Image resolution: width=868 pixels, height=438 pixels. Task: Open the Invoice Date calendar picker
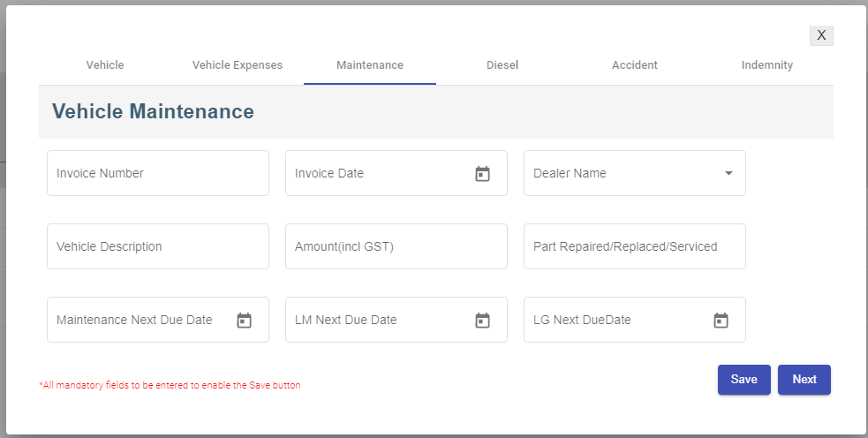click(x=482, y=174)
